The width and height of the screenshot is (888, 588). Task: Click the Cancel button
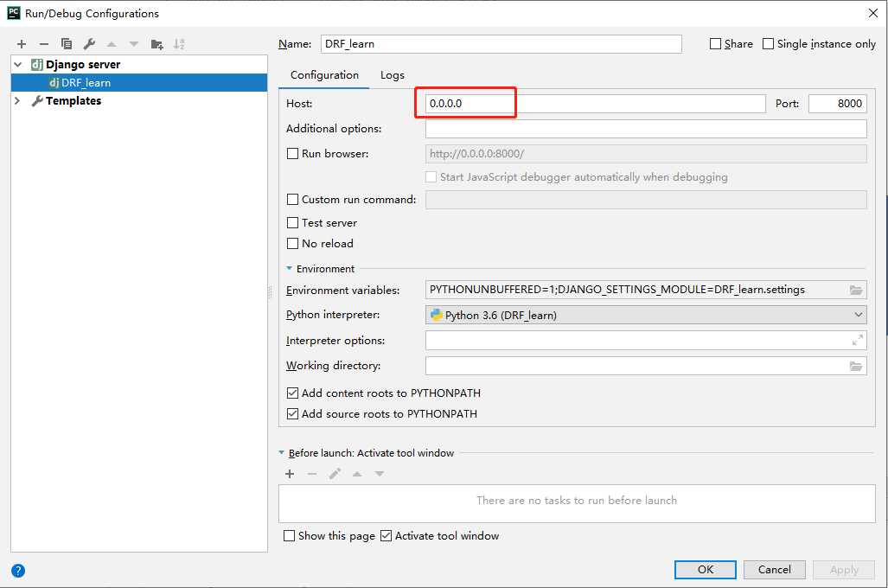pyautogui.click(x=774, y=570)
